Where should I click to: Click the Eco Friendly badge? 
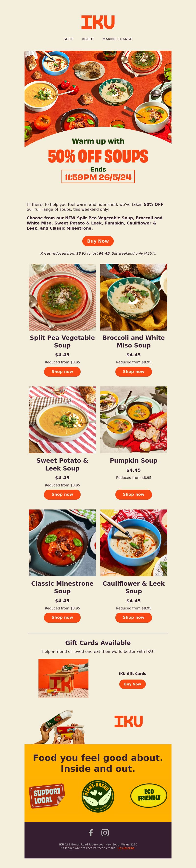(149, 795)
